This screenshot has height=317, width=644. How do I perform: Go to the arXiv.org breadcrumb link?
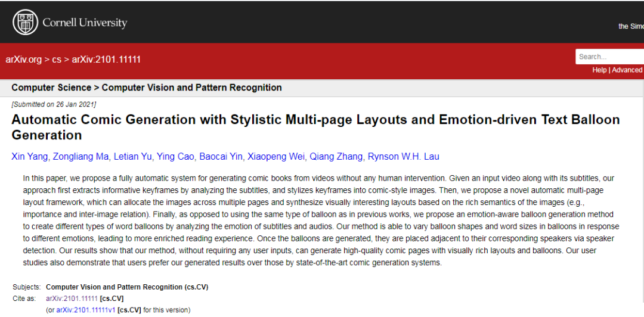click(x=24, y=60)
